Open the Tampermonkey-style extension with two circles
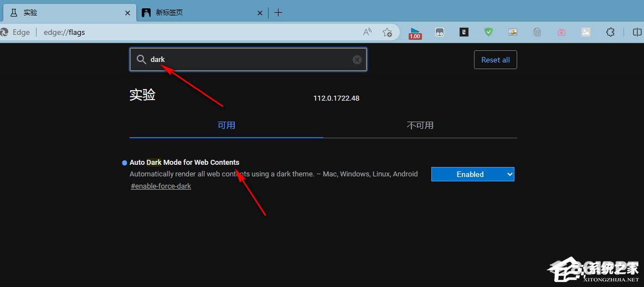Screen dimensions: 644x287 [440, 32]
